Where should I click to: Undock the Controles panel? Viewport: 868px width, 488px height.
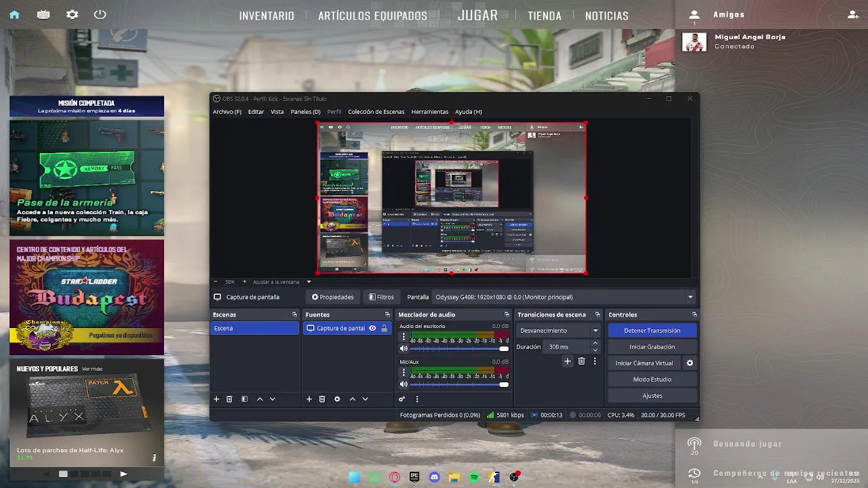click(x=694, y=314)
